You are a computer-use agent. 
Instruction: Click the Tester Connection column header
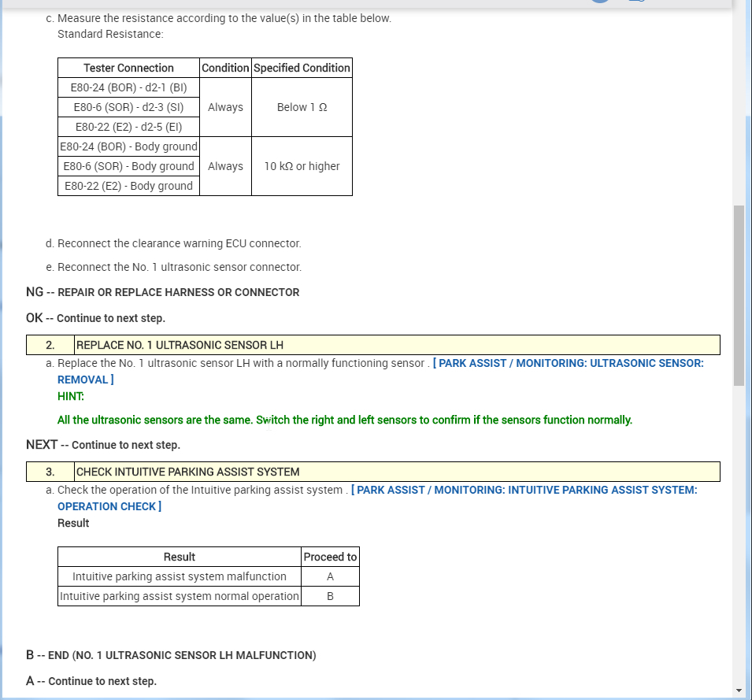128,68
